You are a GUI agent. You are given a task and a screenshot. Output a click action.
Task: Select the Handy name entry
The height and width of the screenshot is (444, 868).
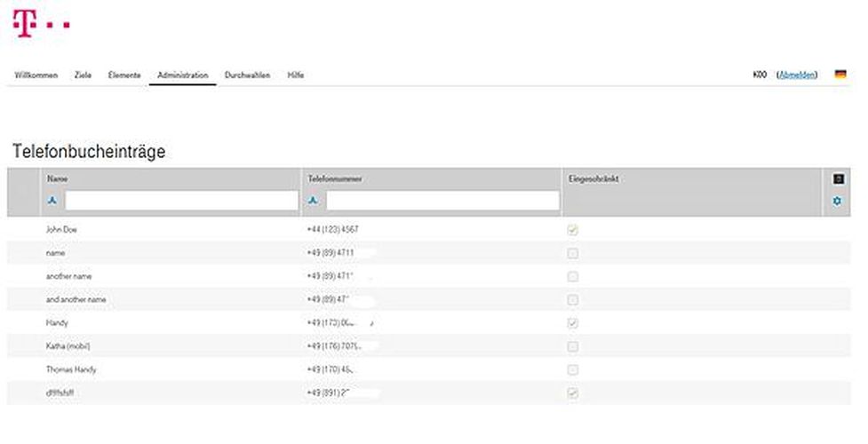(57, 322)
